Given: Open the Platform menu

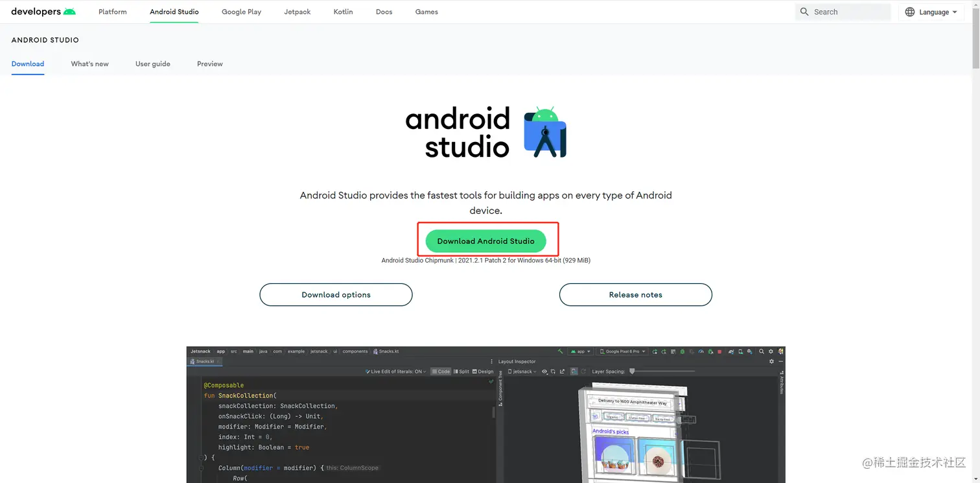Looking at the screenshot, I should pyautogui.click(x=113, y=12).
